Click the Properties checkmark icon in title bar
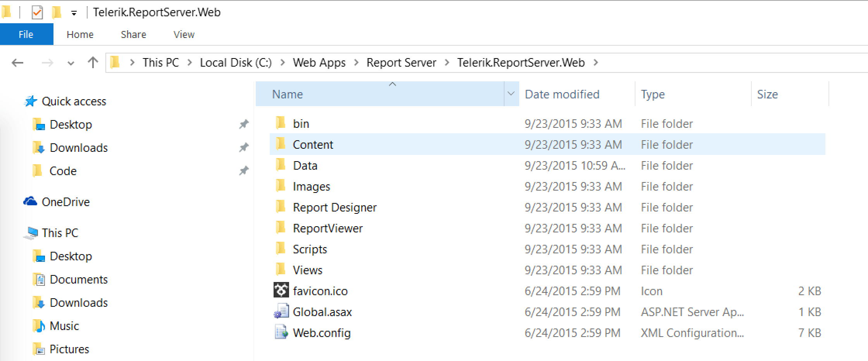Image resolution: width=868 pixels, height=361 pixels. pos(37,12)
